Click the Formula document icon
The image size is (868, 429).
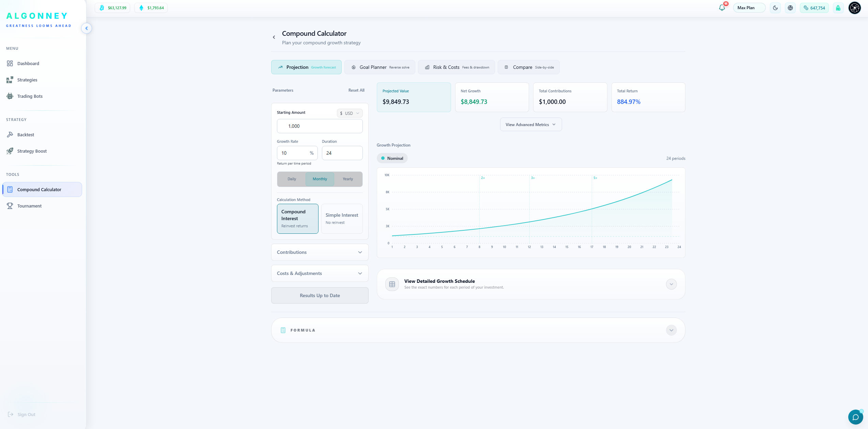coord(283,330)
